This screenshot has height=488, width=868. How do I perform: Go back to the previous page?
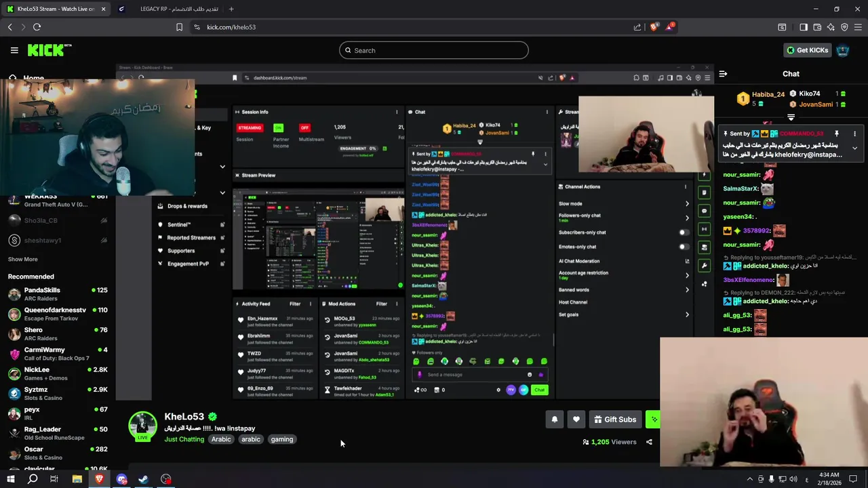[x=9, y=27]
